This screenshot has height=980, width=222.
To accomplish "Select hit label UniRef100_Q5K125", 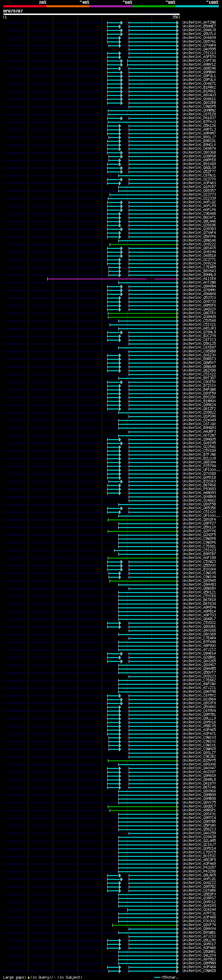I will click(199, 343).
